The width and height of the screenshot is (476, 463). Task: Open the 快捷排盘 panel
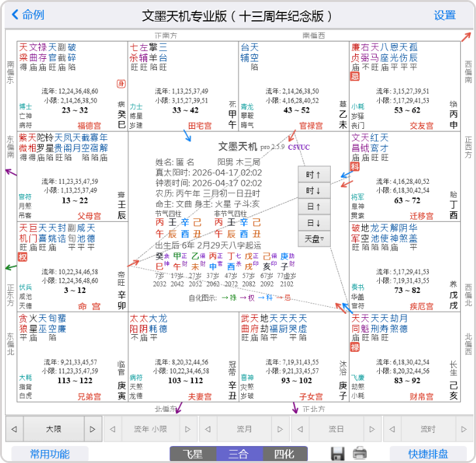429,454
